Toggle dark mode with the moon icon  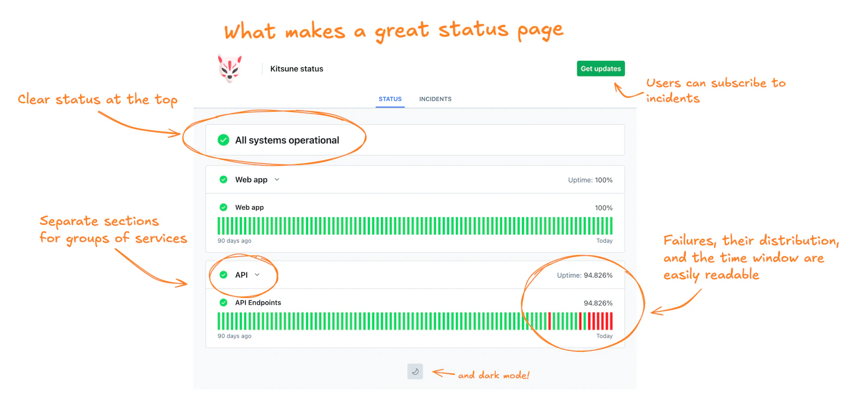click(x=415, y=371)
